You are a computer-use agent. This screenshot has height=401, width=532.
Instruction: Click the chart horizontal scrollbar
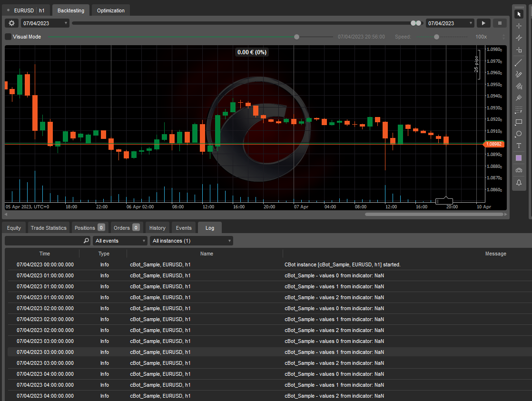[x=434, y=215]
